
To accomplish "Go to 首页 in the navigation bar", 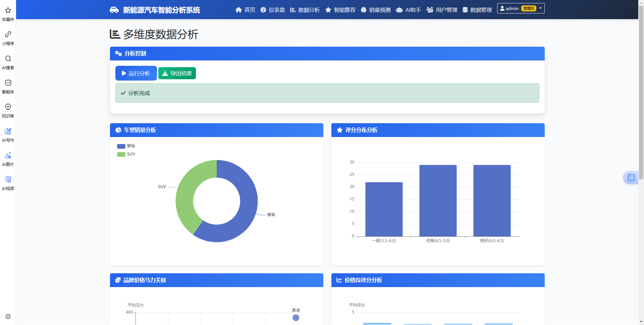I will tap(245, 10).
